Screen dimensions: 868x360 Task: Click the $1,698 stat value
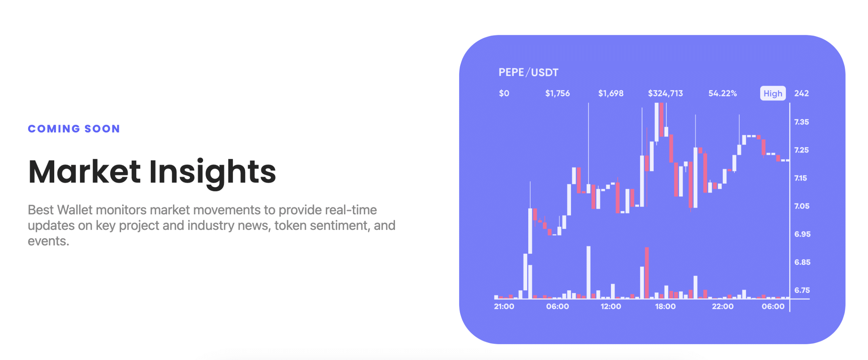tap(610, 93)
